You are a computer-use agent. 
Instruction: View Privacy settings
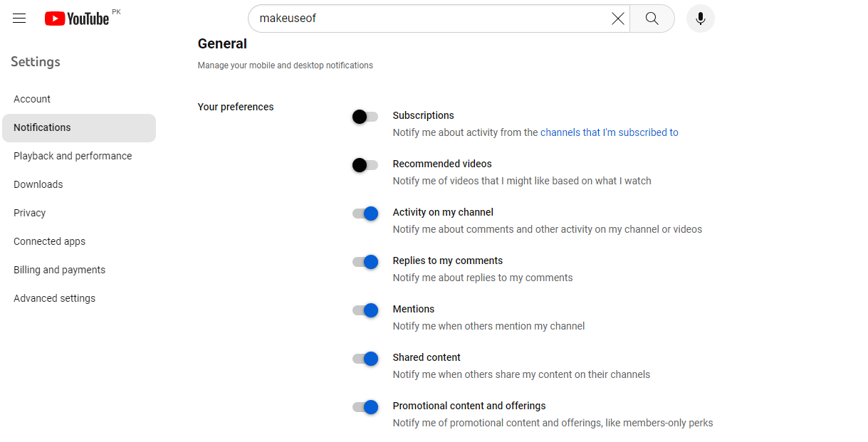tap(29, 213)
